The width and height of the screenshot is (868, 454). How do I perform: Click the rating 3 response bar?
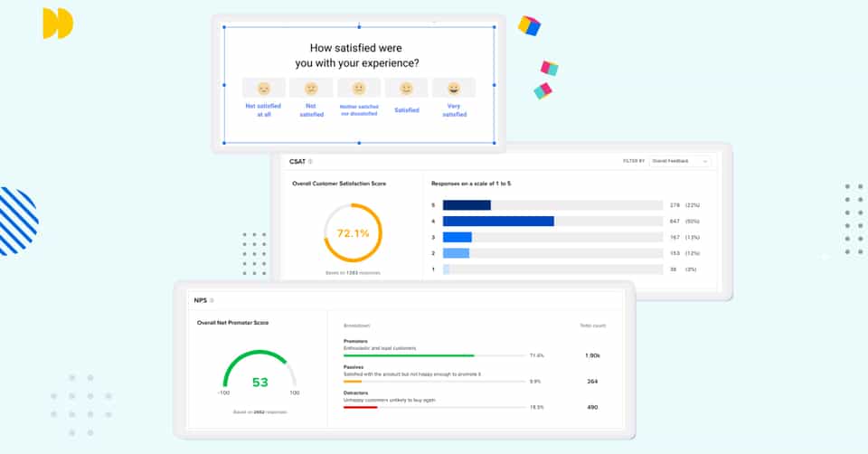tap(458, 237)
